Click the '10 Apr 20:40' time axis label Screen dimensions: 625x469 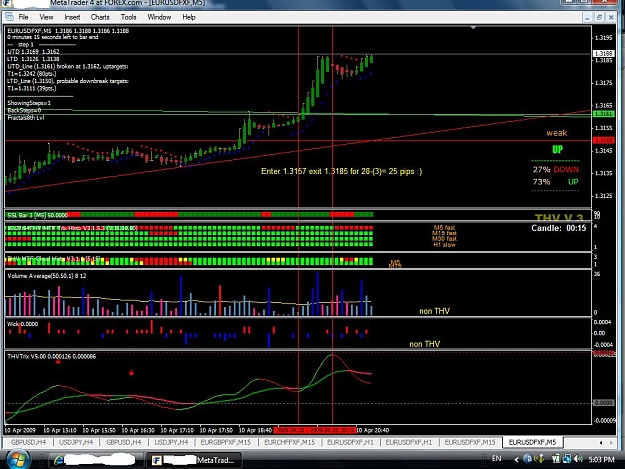click(x=372, y=430)
